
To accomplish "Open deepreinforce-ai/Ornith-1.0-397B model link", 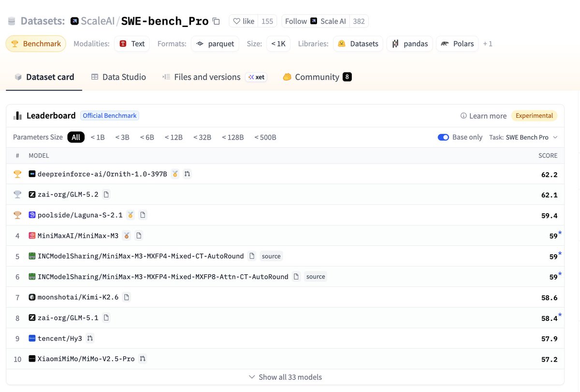I will 102,174.
